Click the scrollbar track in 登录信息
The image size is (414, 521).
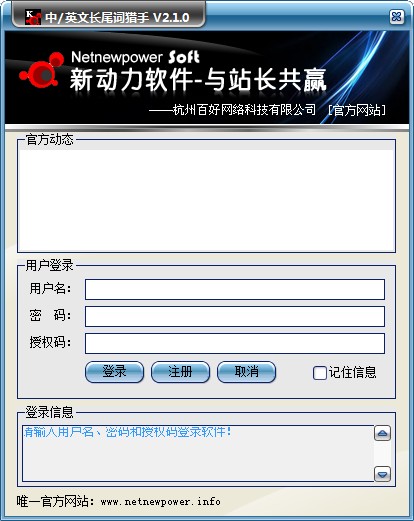[x=382, y=454]
